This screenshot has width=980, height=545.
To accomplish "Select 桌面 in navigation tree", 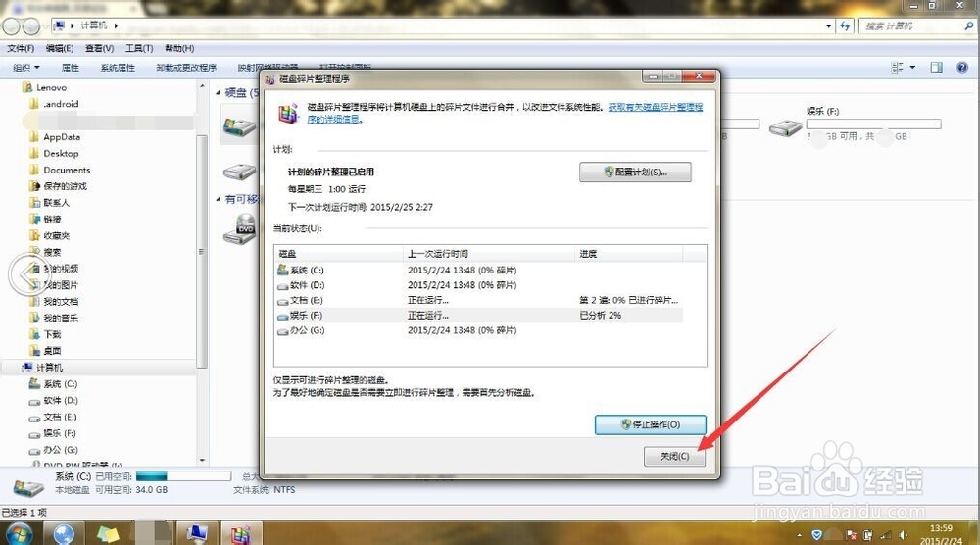I will click(x=52, y=351).
